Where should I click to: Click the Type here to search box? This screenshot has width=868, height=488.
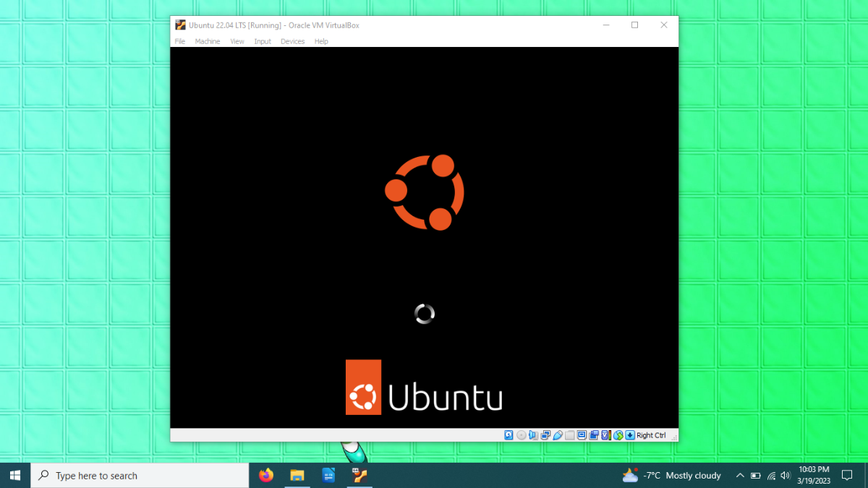pyautogui.click(x=140, y=476)
